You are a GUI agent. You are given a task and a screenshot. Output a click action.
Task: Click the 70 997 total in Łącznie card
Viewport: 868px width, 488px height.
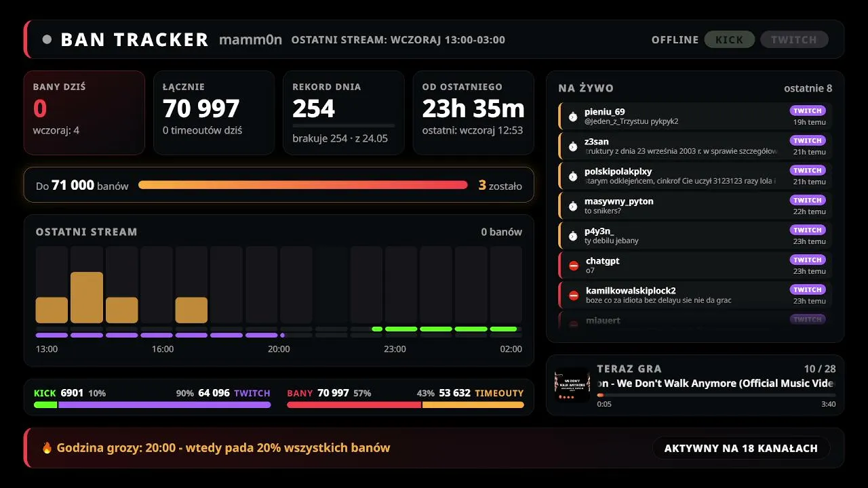point(201,108)
